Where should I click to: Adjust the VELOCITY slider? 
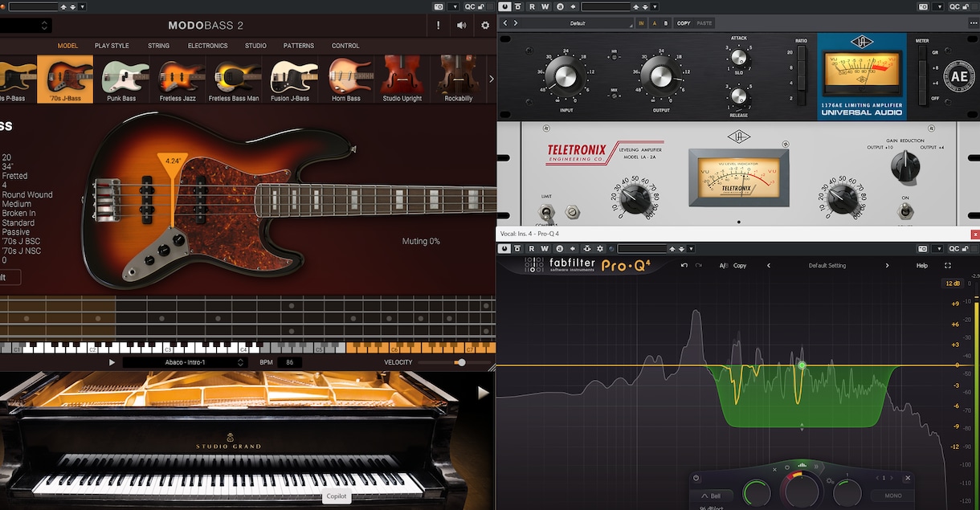[460, 362]
